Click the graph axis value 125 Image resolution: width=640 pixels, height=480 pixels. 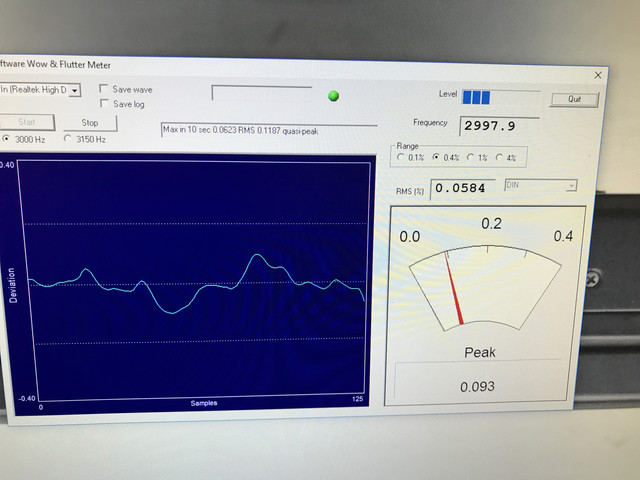(357, 399)
